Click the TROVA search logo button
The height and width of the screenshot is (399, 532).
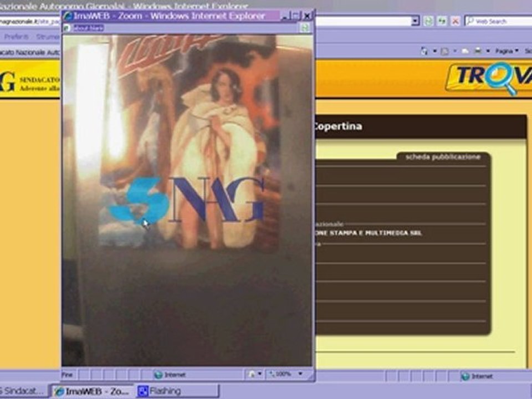[489, 77]
